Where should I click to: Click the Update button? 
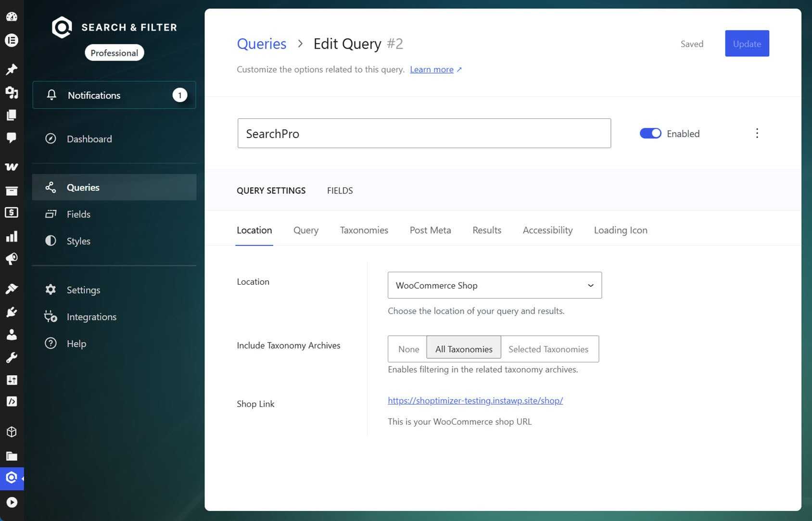pyautogui.click(x=747, y=43)
